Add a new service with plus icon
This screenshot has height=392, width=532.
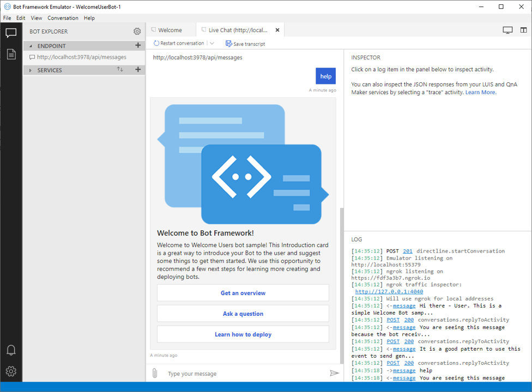[x=138, y=70]
